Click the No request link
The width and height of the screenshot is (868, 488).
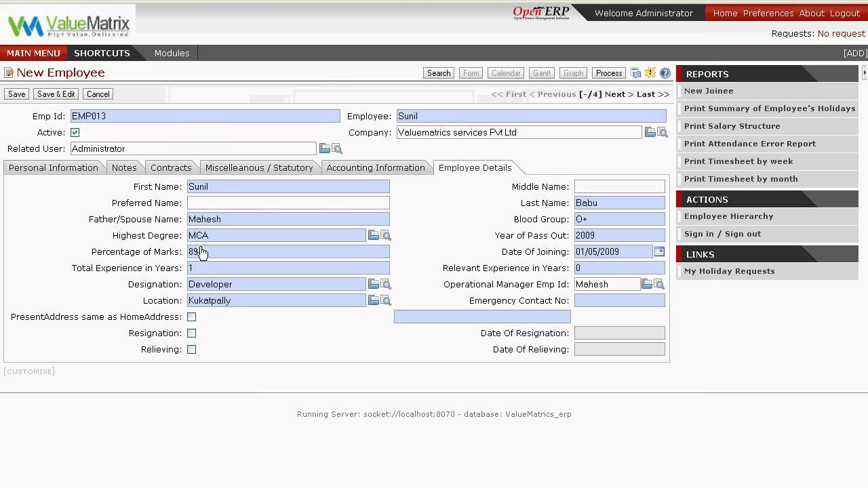tap(842, 33)
